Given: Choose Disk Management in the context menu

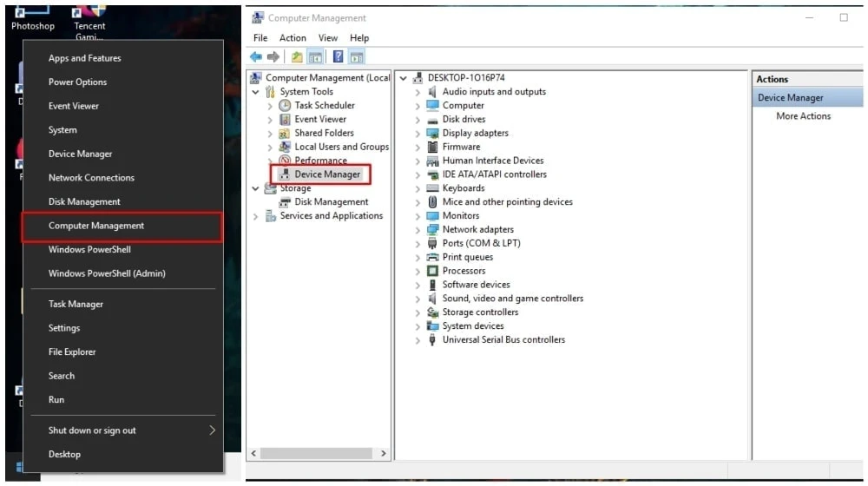Looking at the screenshot, I should (x=123, y=201).
